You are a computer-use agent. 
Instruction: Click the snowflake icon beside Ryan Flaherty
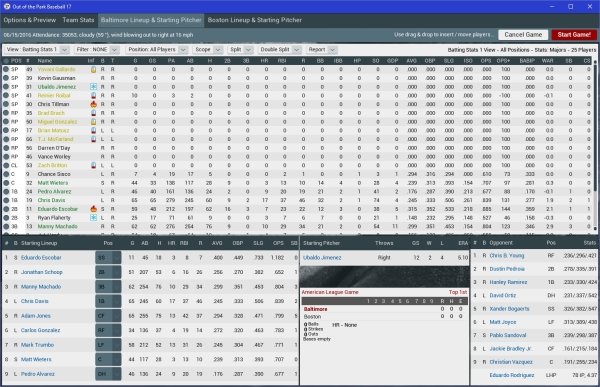click(x=93, y=217)
